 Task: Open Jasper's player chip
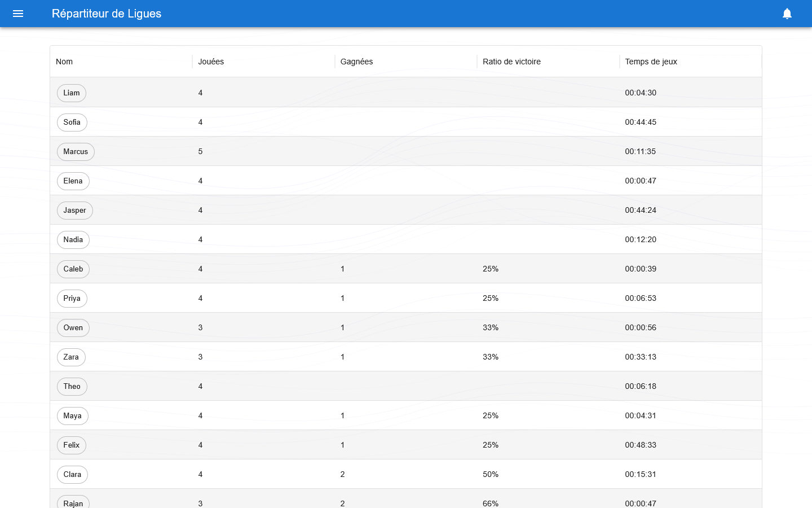[75, 211]
